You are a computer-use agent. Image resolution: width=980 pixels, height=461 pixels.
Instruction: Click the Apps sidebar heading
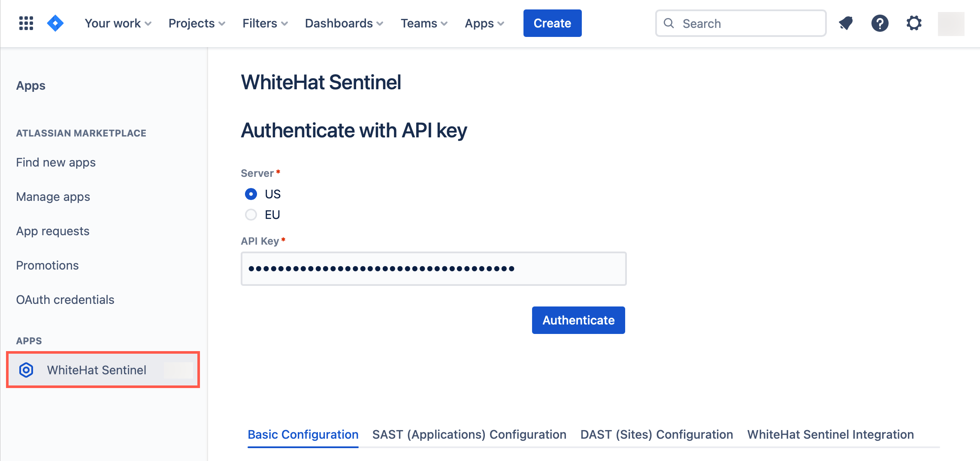pos(31,85)
